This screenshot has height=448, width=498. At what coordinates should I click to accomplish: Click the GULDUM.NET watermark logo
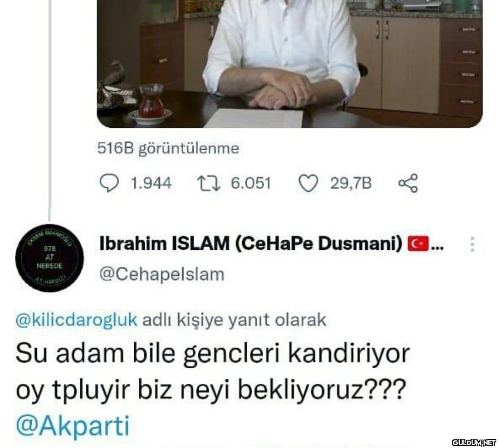tap(473, 442)
